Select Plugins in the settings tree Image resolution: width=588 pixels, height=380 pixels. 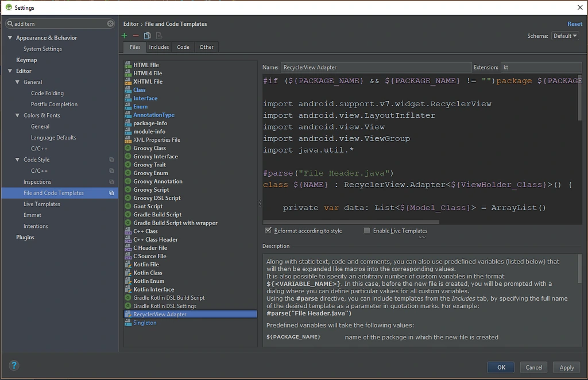[x=25, y=237]
